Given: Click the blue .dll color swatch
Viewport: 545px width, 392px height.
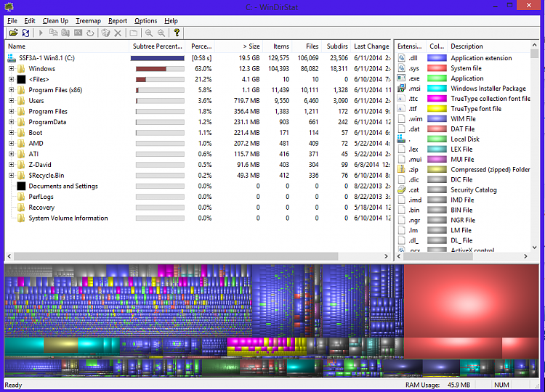Looking at the screenshot, I should point(437,58).
